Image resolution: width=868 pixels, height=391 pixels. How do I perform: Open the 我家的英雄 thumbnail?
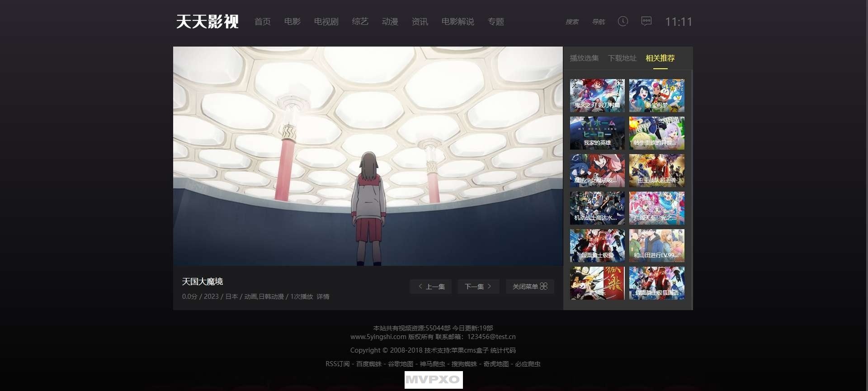tap(597, 133)
